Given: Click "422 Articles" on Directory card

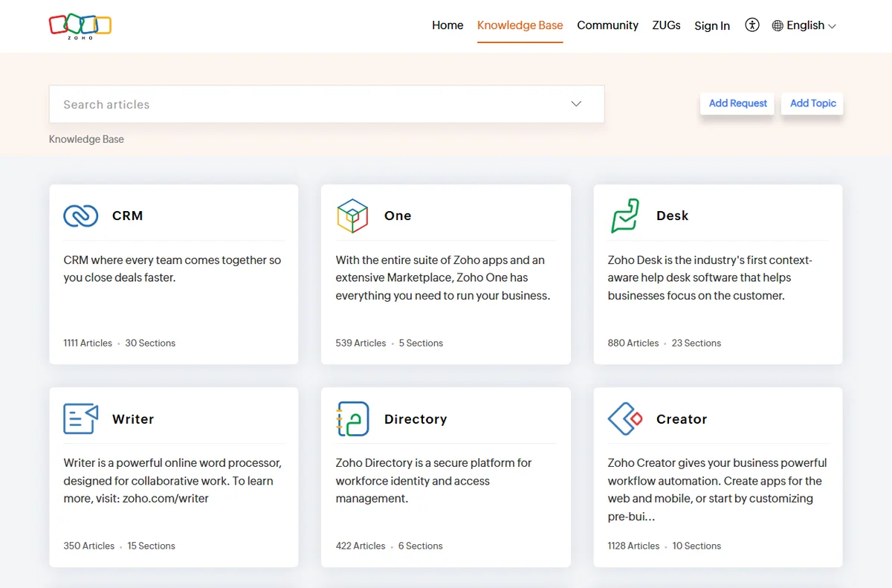Looking at the screenshot, I should point(361,546).
